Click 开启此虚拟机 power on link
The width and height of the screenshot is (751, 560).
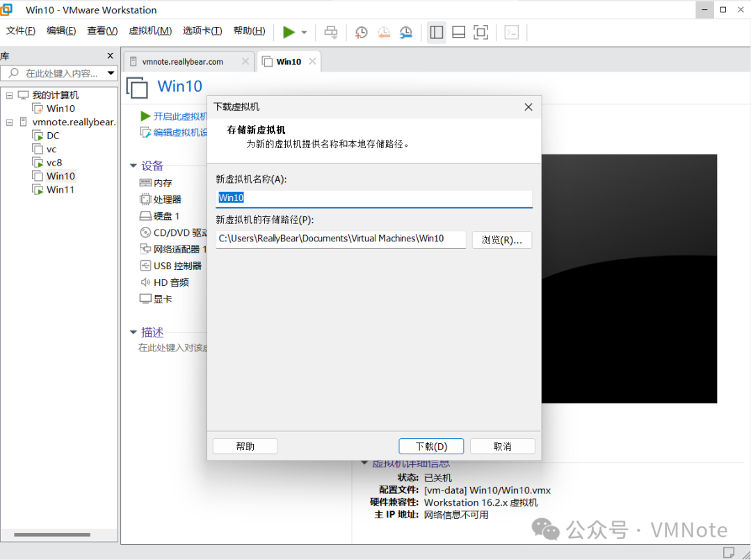(x=180, y=116)
